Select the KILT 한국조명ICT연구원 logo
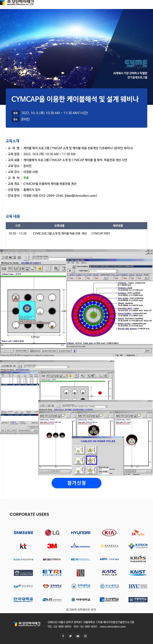This screenshot has height=644, width=153. (23, 573)
